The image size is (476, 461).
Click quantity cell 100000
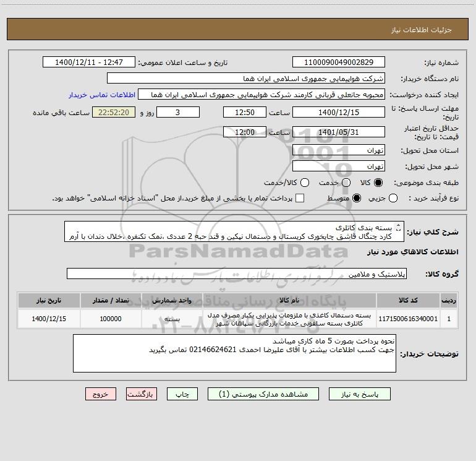(x=111, y=319)
